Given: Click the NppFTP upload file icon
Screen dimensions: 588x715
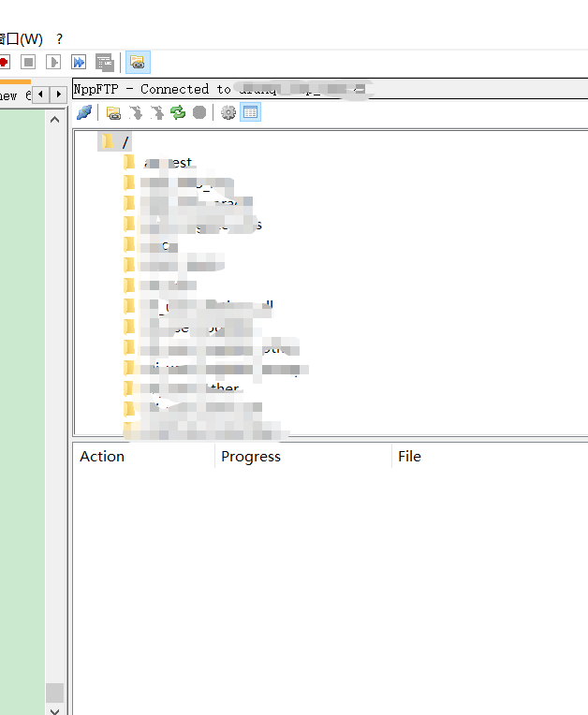Looking at the screenshot, I should [157, 112].
